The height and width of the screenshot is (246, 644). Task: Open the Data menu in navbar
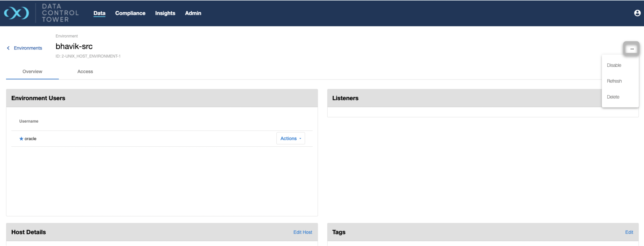coord(99,13)
